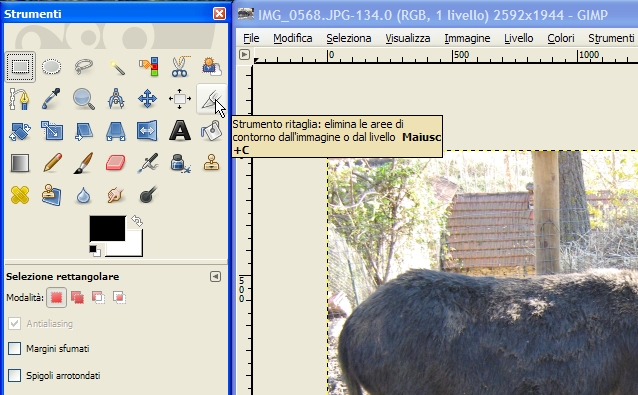
Task: Select the Eraser tool
Action: [x=116, y=163]
